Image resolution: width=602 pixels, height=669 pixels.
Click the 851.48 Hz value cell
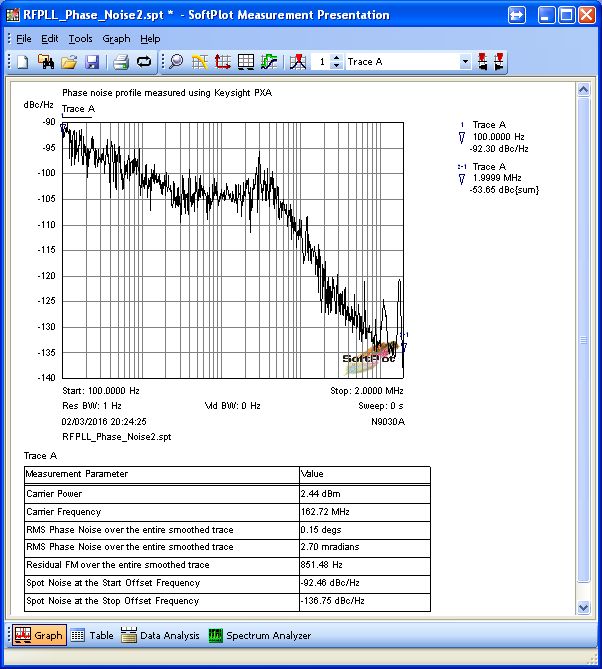pos(365,565)
